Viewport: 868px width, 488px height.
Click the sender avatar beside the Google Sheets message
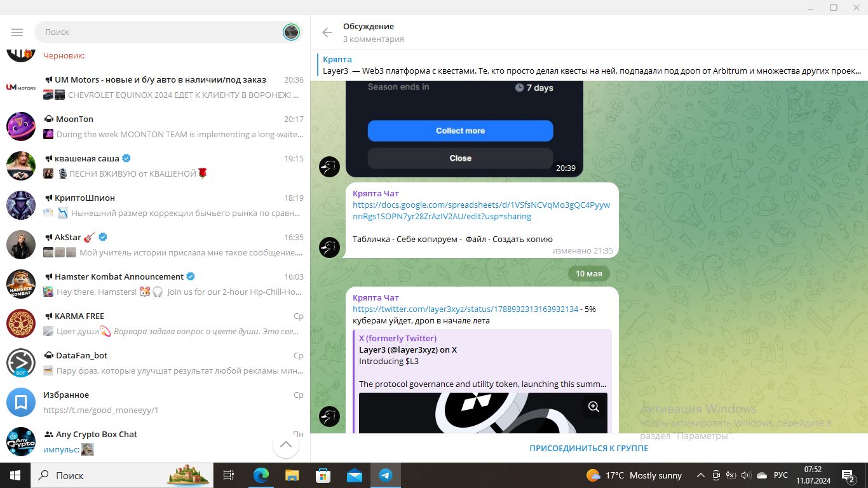point(329,247)
